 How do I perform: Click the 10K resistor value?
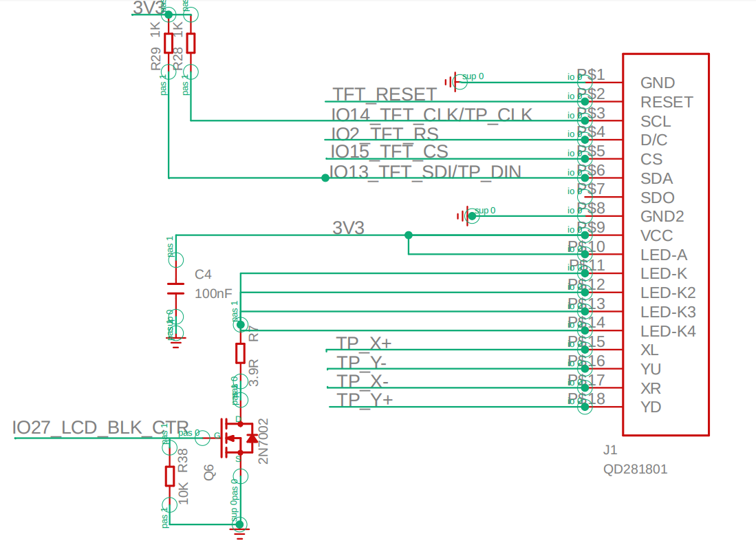[x=183, y=494]
